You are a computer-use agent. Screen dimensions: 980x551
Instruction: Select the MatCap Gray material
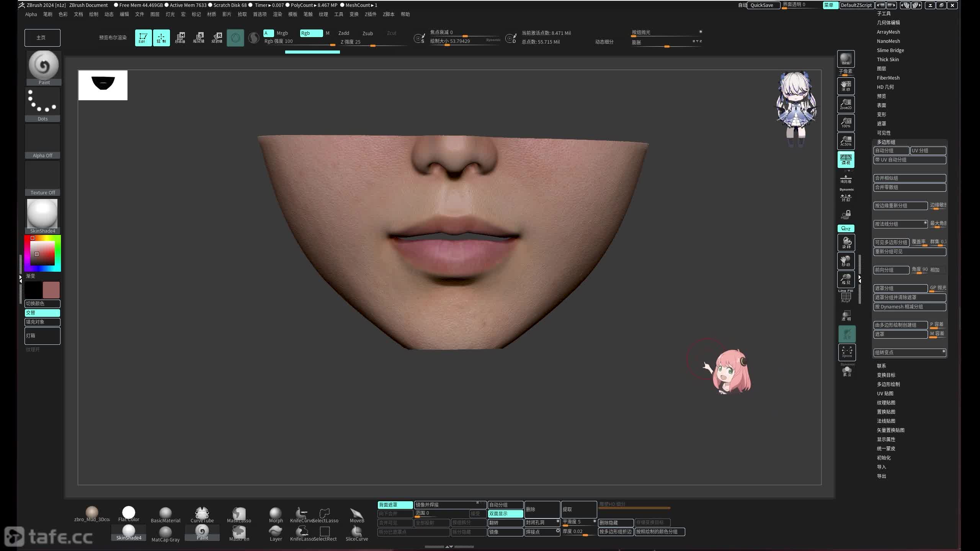165,533
